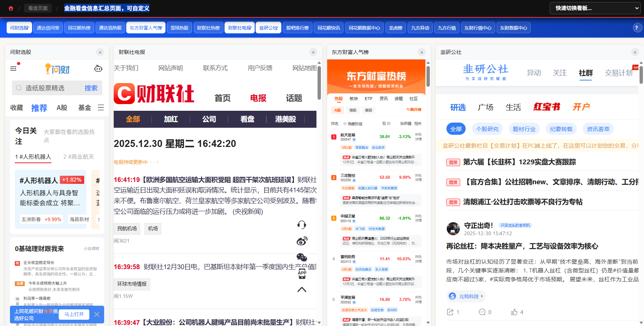Image resolution: width=644 pixels, height=326 pixels.
Task: Open the 看盘页面 breadcrumb link
Action: 38,8
